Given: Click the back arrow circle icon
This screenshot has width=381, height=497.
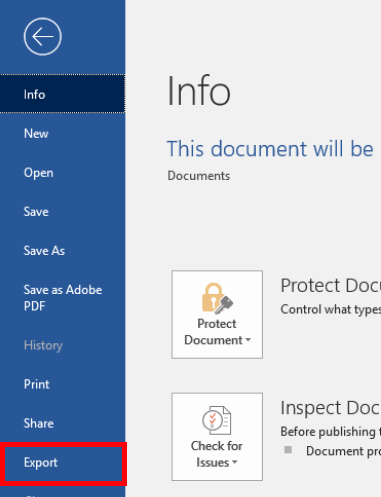Looking at the screenshot, I should [x=43, y=37].
